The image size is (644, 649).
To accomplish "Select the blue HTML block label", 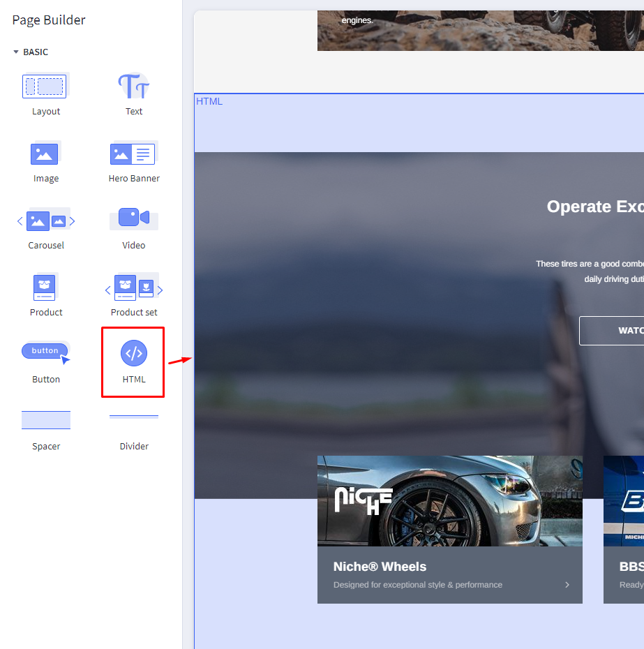I will [209, 101].
